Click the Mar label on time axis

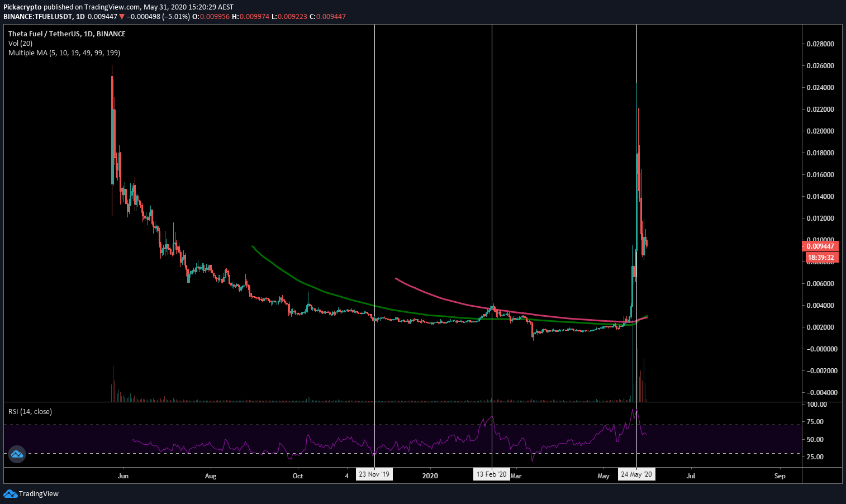[516, 476]
